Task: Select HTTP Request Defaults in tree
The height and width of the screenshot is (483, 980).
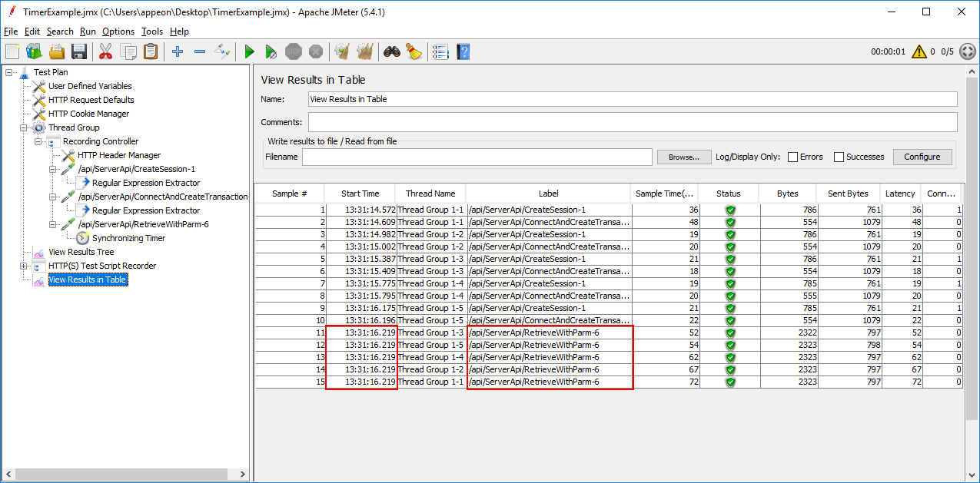Action: (x=91, y=100)
